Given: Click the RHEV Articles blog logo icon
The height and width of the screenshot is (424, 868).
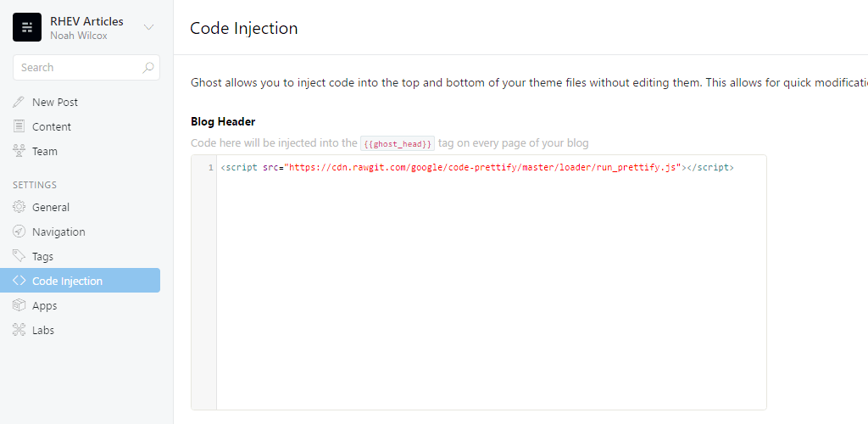Looking at the screenshot, I should tap(27, 27).
